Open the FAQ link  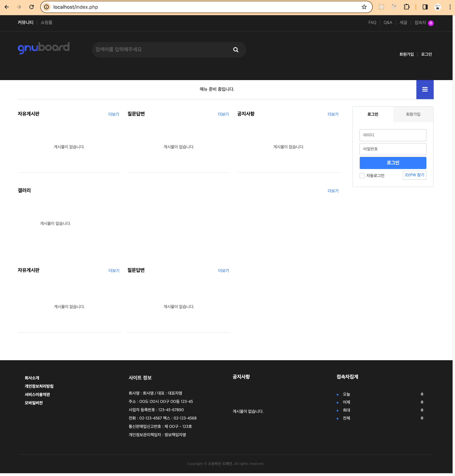tap(372, 23)
